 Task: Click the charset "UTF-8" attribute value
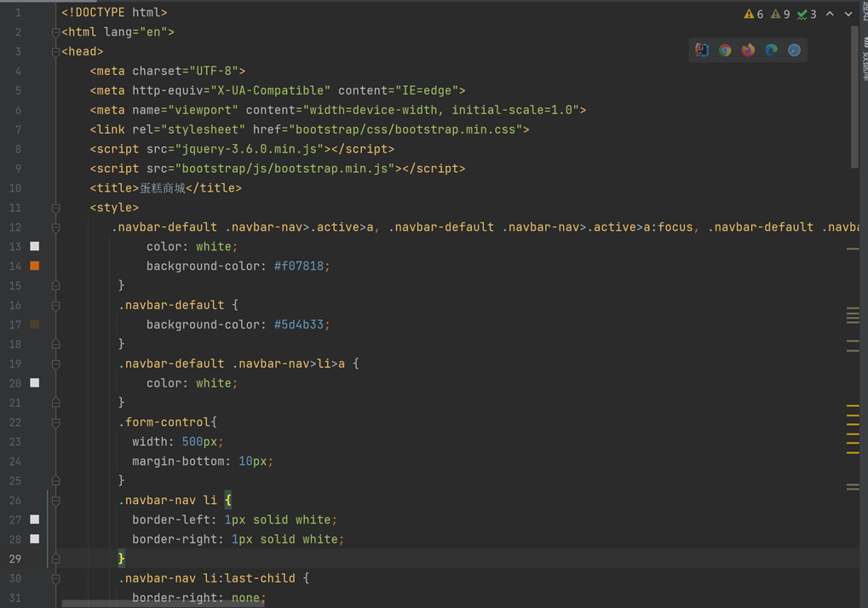(215, 71)
